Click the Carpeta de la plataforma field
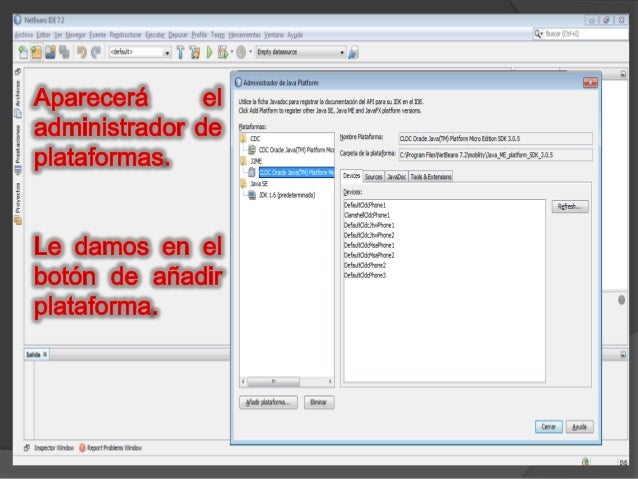 (496, 155)
